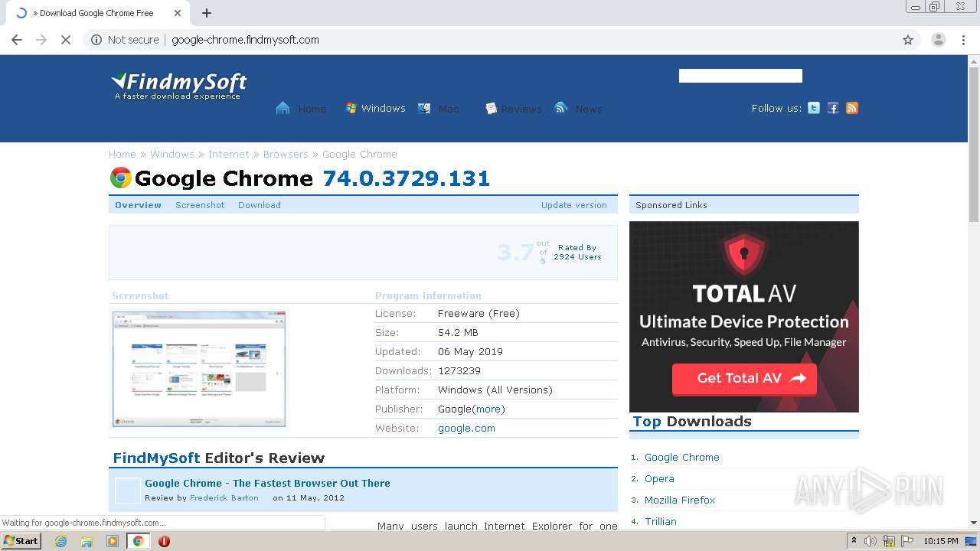Bookmark this page with the star

coord(908,40)
